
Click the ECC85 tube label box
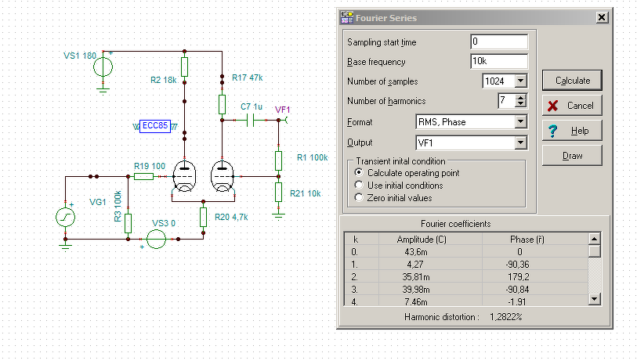155,126
